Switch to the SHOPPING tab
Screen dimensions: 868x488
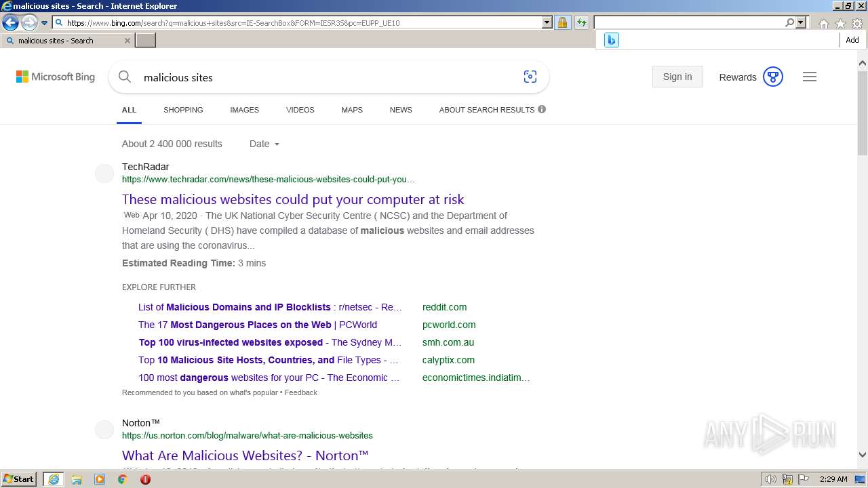click(183, 110)
